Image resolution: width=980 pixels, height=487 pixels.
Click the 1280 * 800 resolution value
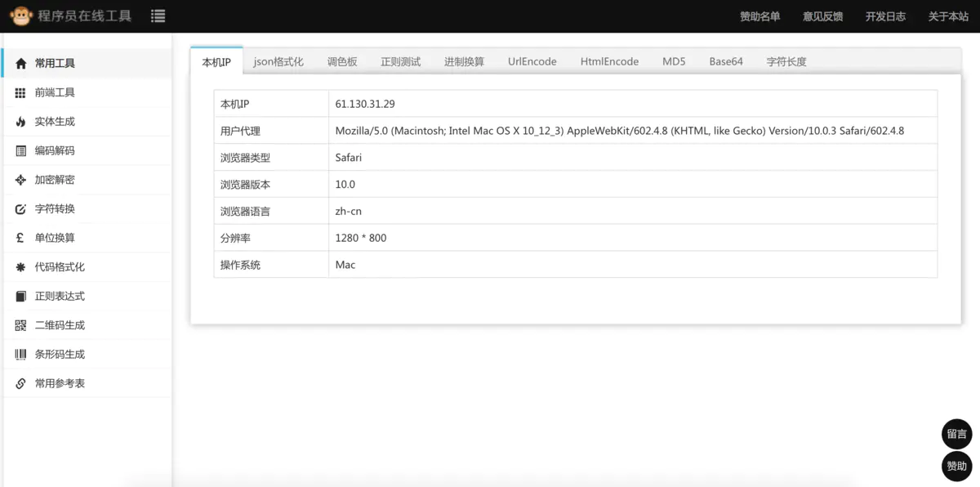click(x=361, y=238)
